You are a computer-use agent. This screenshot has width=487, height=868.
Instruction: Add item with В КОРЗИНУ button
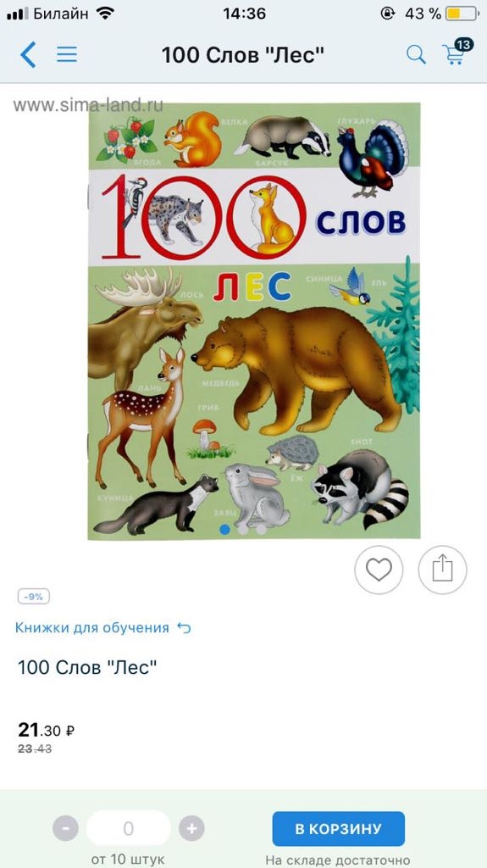(338, 829)
